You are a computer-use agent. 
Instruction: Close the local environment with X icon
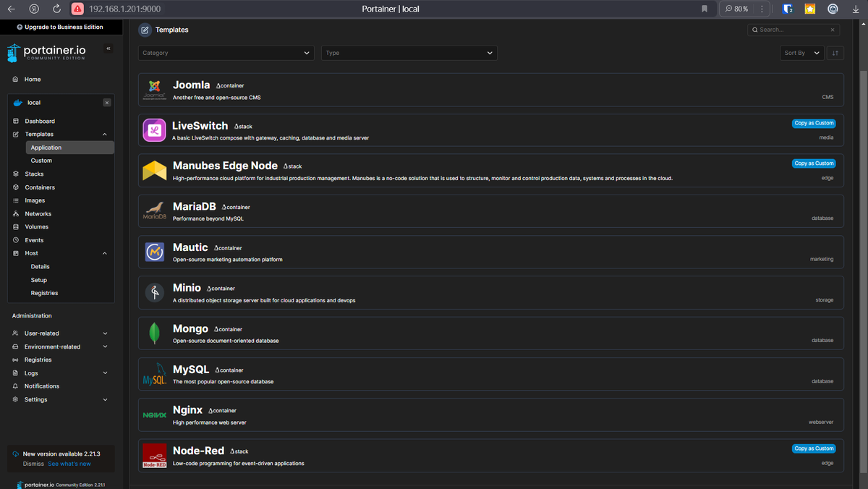point(107,103)
